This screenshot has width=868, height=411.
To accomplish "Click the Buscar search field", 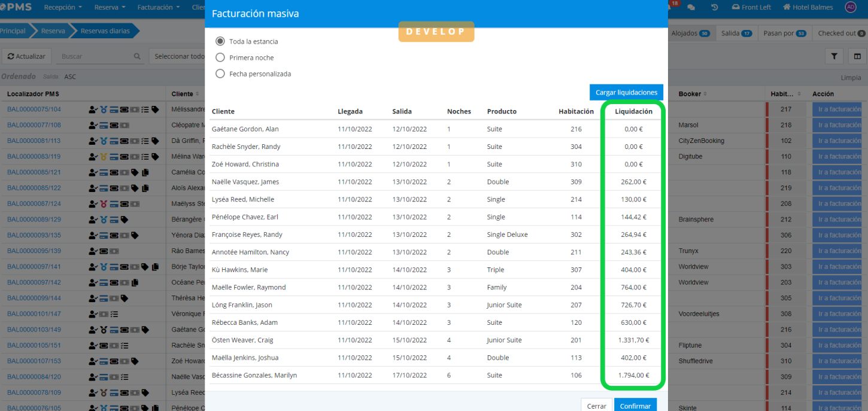I will click(x=96, y=56).
